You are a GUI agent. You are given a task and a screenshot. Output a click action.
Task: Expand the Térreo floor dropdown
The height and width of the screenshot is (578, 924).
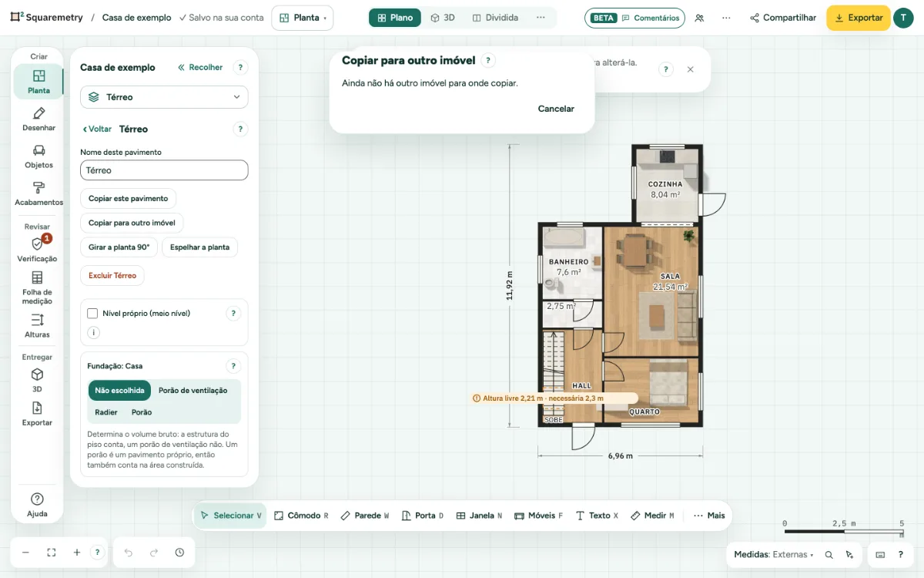point(164,97)
